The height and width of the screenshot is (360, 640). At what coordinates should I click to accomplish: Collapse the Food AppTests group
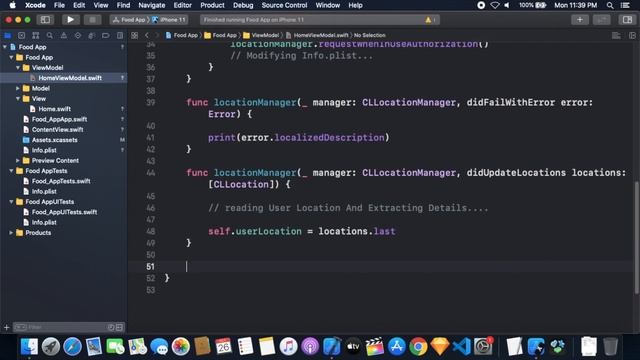pyautogui.click(x=11, y=171)
